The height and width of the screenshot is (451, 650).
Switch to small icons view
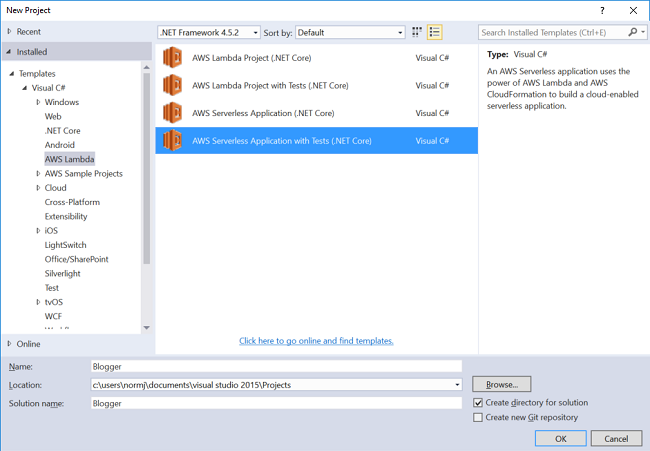417,32
